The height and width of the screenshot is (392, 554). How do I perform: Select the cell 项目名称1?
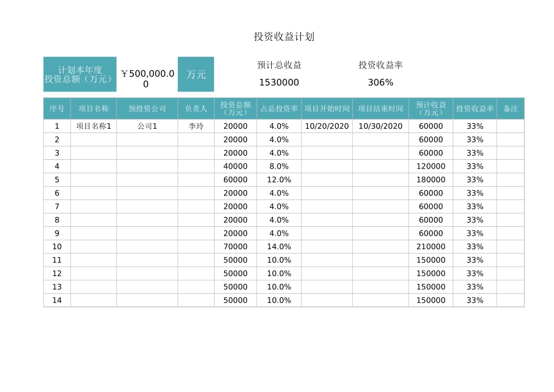tap(94, 126)
